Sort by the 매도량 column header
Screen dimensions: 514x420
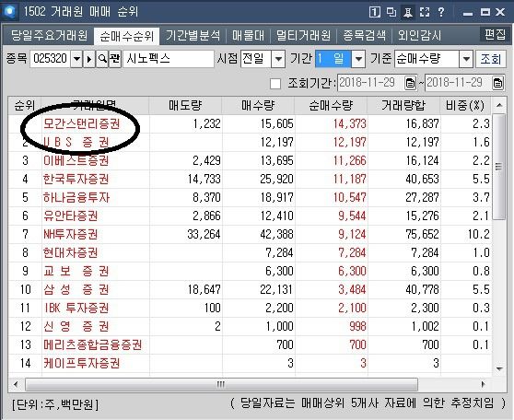[185, 106]
